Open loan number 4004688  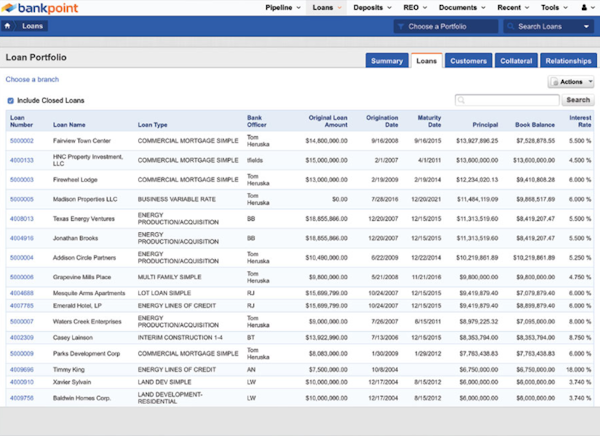21,293
